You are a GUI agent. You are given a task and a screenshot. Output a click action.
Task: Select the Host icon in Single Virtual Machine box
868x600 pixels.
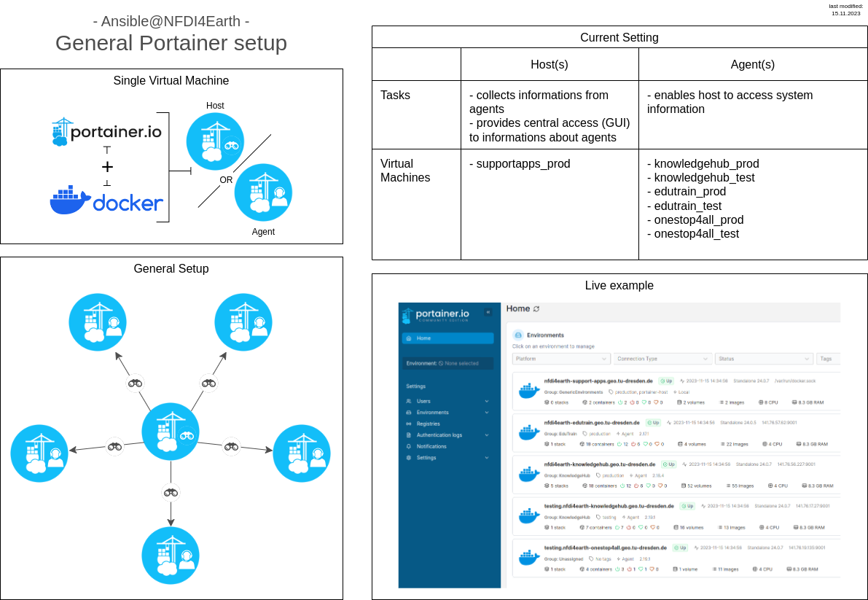[x=215, y=141]
